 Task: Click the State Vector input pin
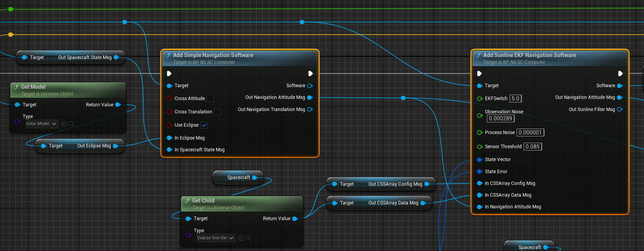479,160
